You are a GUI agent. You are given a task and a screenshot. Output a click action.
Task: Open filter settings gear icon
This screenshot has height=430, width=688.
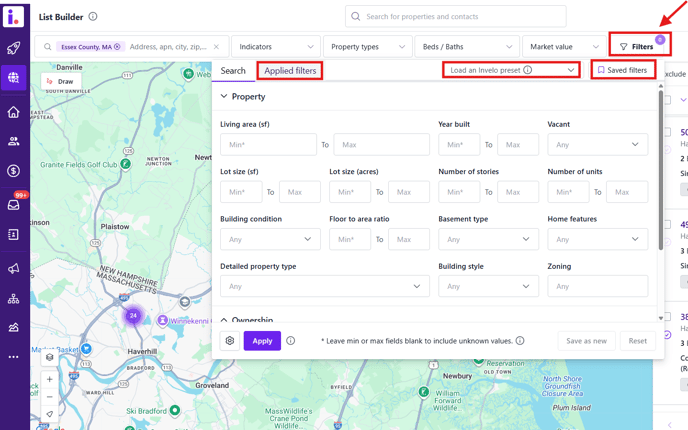click(230, 341)
